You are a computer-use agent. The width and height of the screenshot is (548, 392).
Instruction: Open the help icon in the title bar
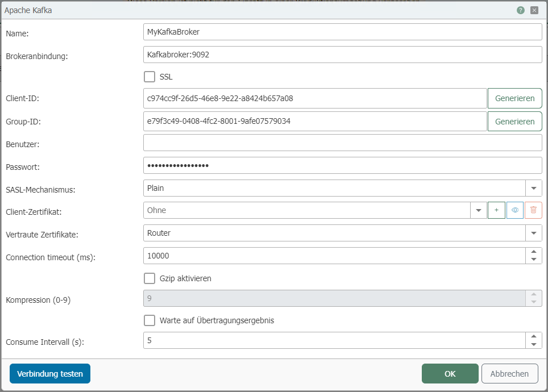tap(521, 10)
